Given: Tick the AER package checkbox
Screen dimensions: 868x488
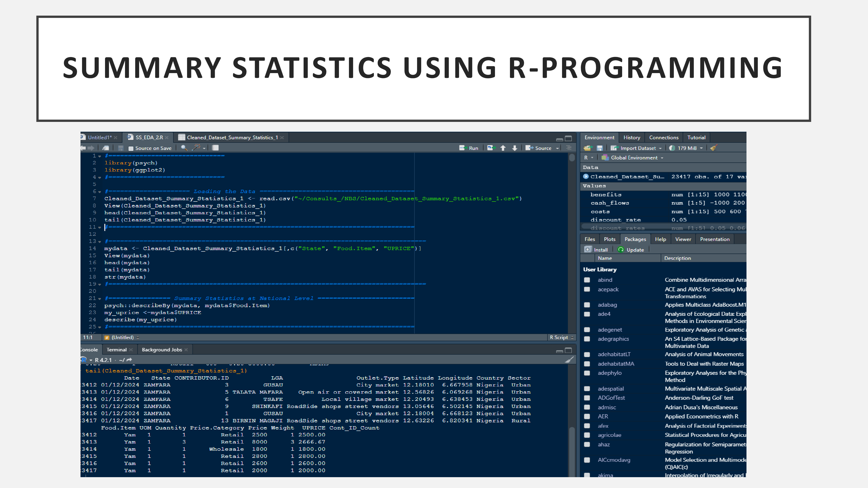Looking at the screenshot, I should coord(587,417).
